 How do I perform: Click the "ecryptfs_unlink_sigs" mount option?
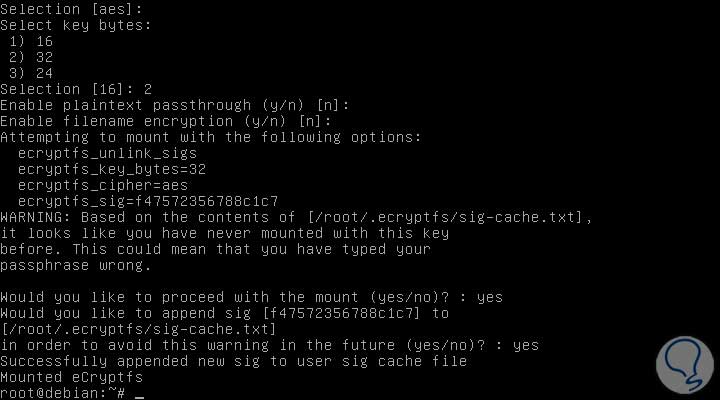click(x=107, y=152)
